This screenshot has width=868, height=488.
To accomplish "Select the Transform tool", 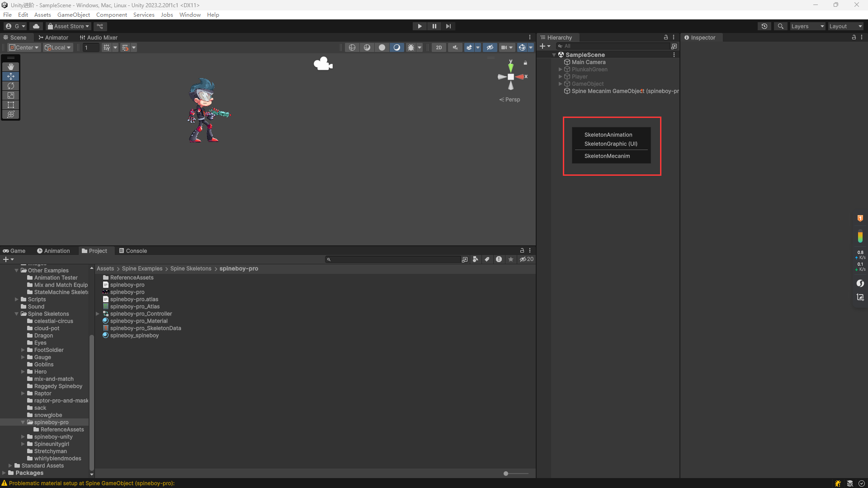I will pyautogui.click(x=11, y=114).
